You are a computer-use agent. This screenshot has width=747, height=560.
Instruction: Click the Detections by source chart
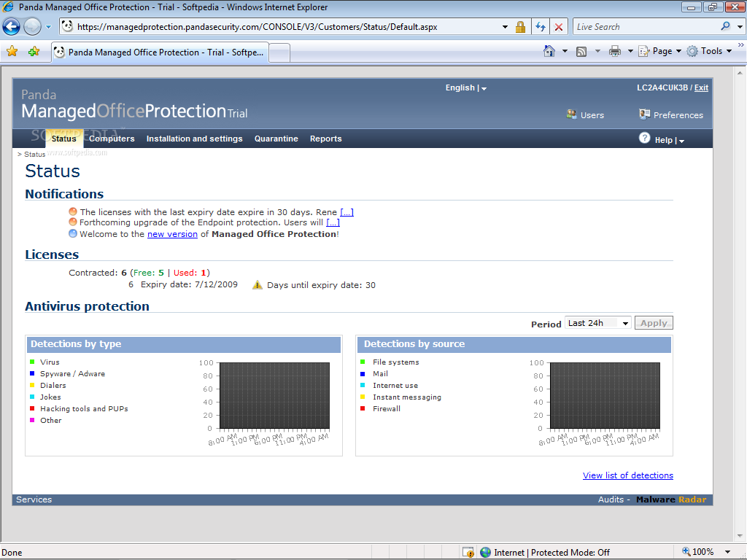click(605, 395)
